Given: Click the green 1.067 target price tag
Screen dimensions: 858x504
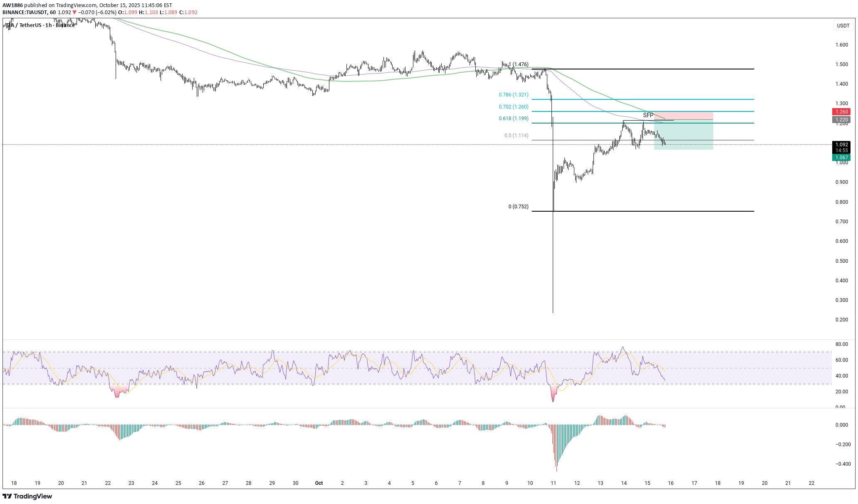Looking at the screenshot, I should (841, 158).
